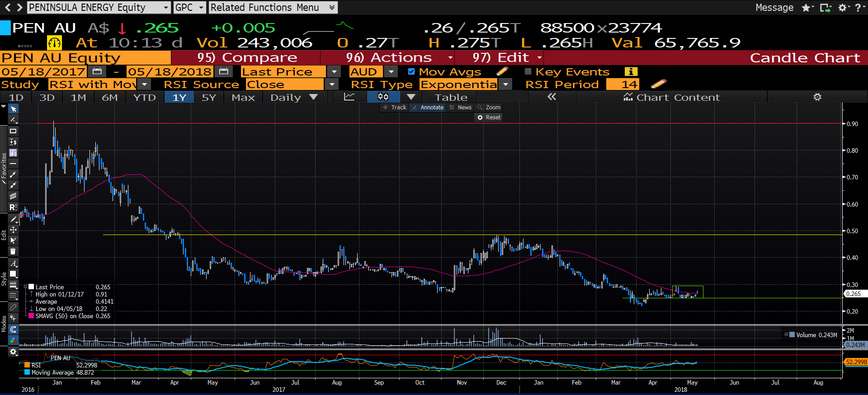This screenshot has height=395, width=868.
Task: Edit moving averages with pencil icon
Action: (502, 71)
